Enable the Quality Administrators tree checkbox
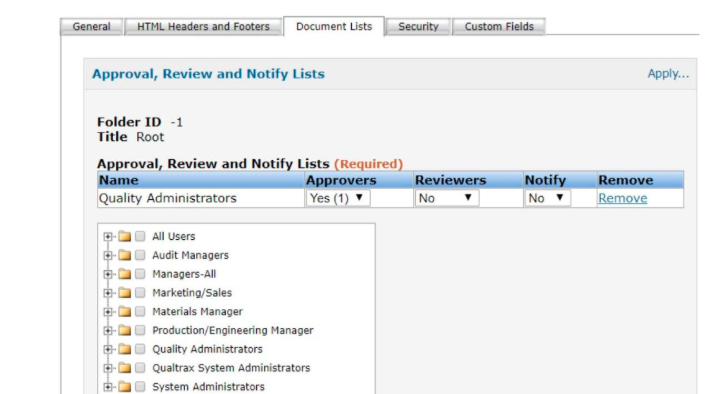 pyautogui.click(x=140, y=349)
